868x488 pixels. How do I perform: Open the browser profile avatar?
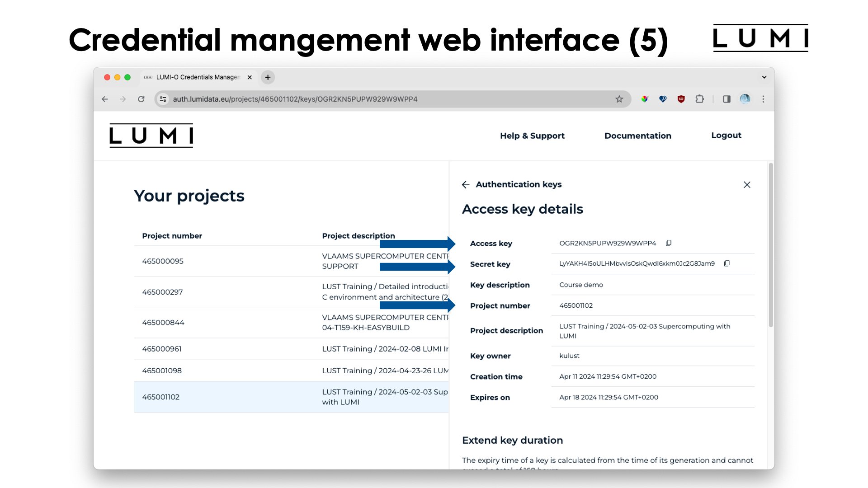pos(745,99)
